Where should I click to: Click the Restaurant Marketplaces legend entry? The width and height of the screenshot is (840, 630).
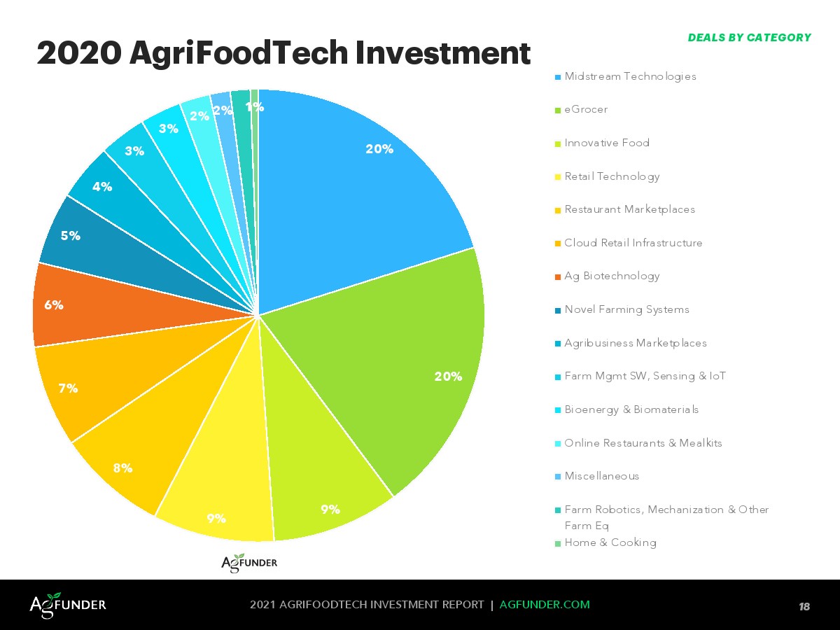[629, 209]
